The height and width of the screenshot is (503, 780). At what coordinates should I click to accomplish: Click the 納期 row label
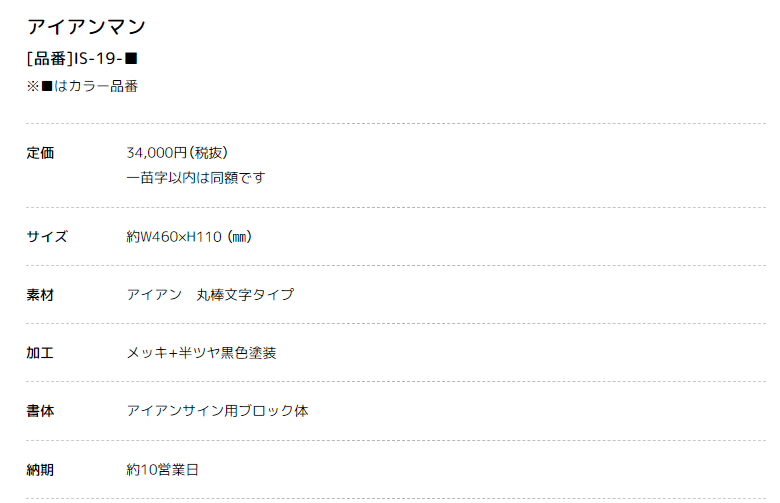(40, 470)
